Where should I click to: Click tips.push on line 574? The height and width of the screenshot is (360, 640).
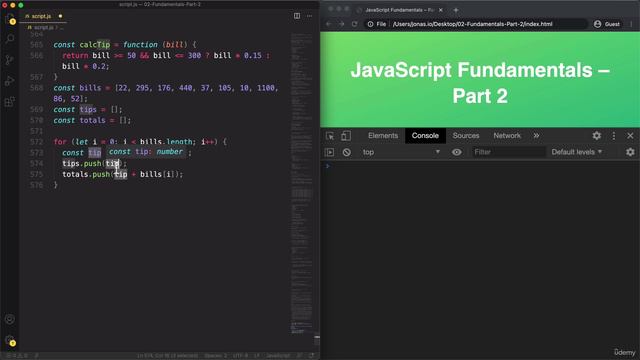tap(82, 163)
